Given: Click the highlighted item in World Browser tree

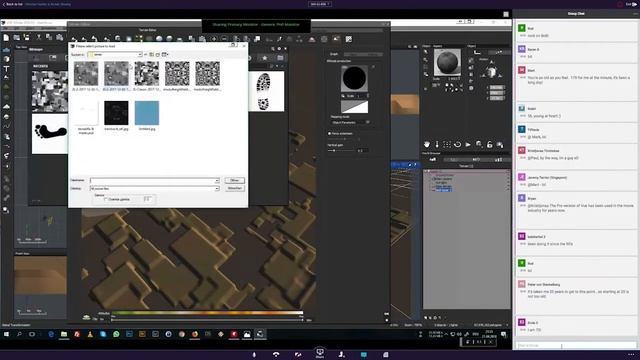Looking at the screenshot, I should pos(443,190).
